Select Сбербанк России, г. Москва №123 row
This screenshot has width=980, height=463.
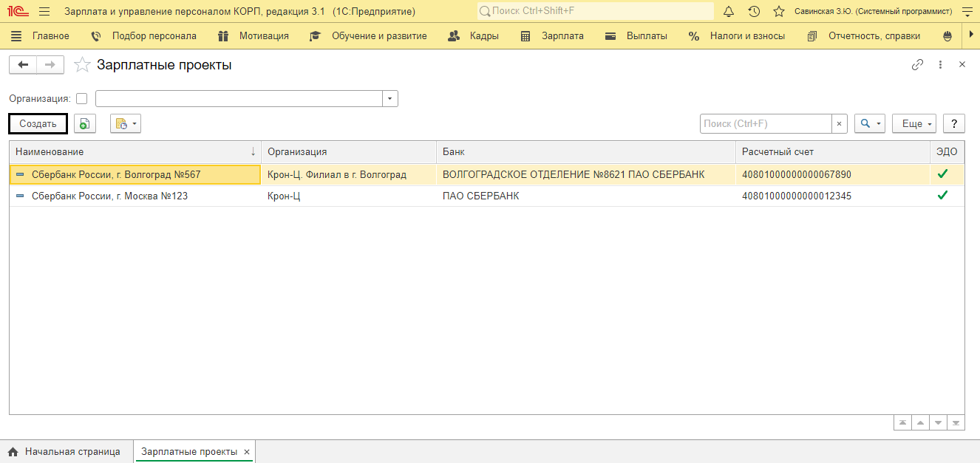point(488,196)
